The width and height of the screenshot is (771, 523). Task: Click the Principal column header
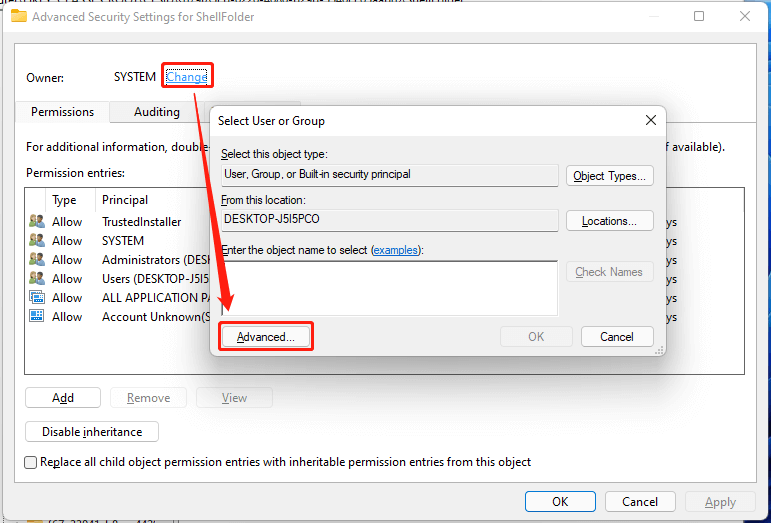(x=125, y=200)
